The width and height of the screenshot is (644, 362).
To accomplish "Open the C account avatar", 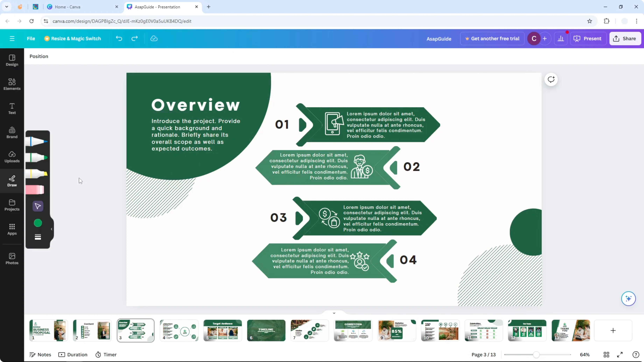I will [x=534, y=38].
